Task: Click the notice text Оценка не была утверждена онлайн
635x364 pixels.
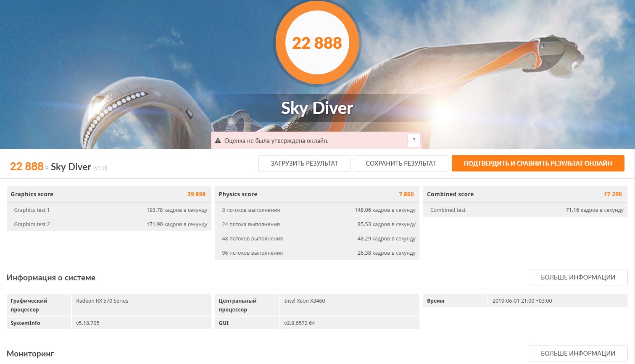Action: tap(276, 141)
